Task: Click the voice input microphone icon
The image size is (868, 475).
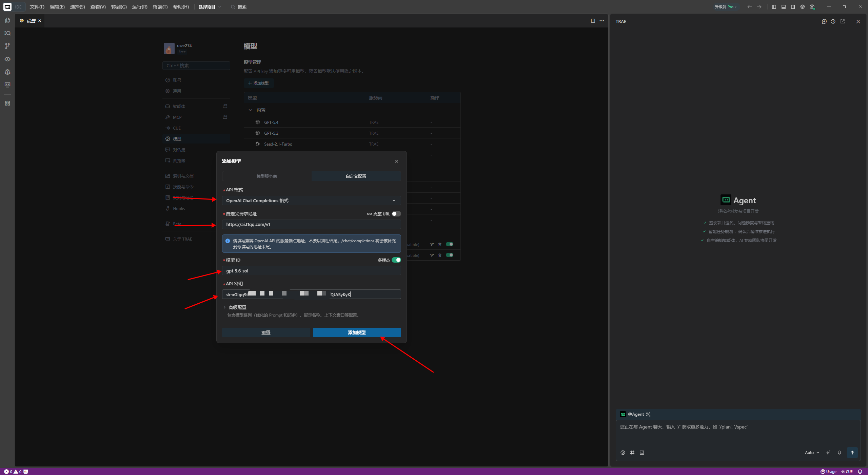Action: [x=840, y=453]
